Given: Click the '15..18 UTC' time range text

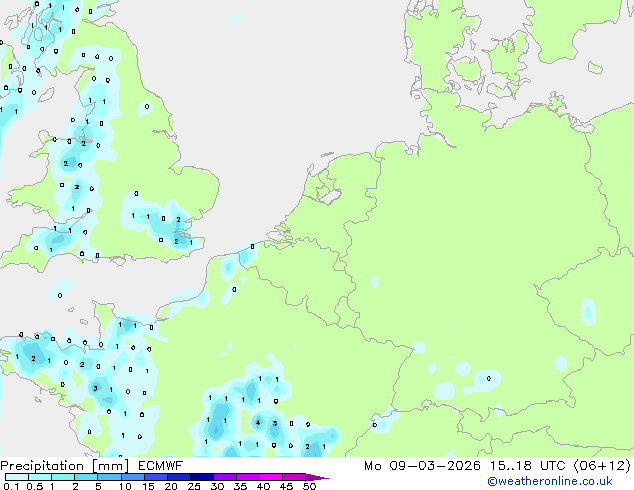Looking at the screenshot, I should click(527, 466).
